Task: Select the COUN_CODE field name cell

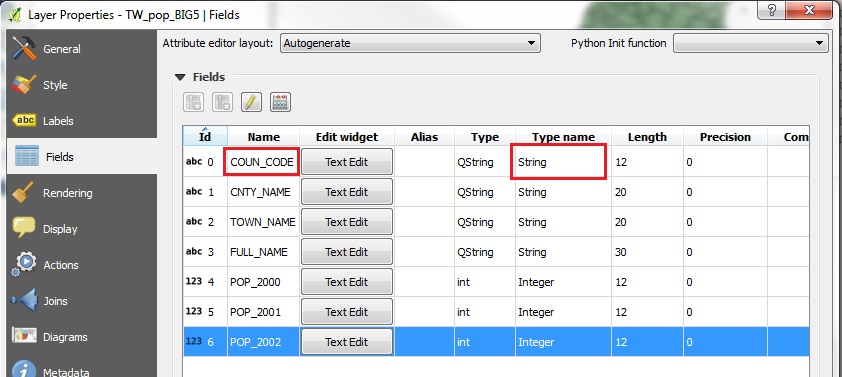Action: pos(263,162)
